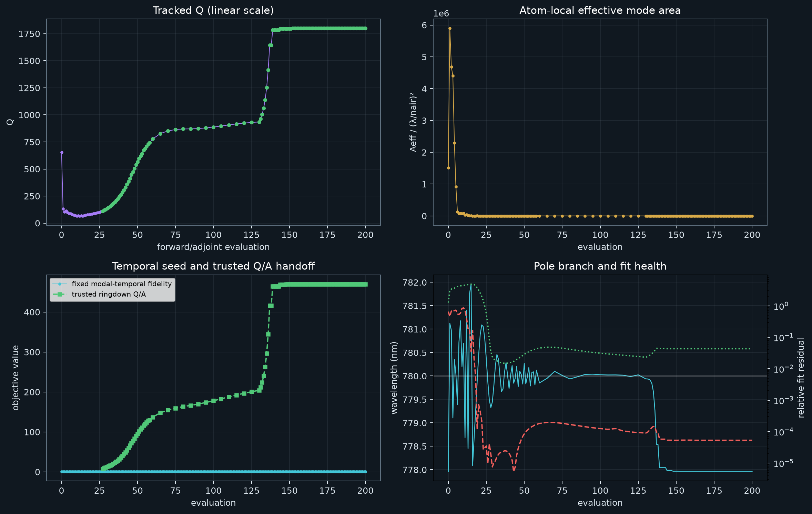The image size is (812, 514).
Task: Click the '780.0' wavelength tick label
Action: point(415,376)
